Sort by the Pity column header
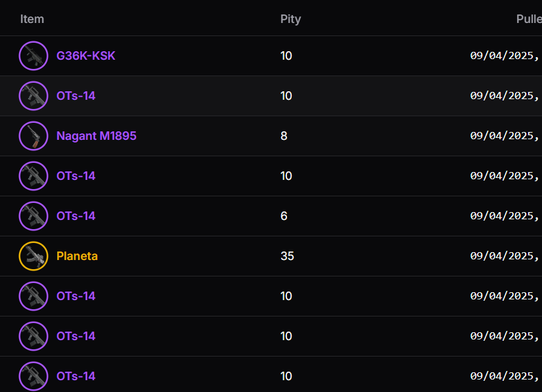 [290, 19]
